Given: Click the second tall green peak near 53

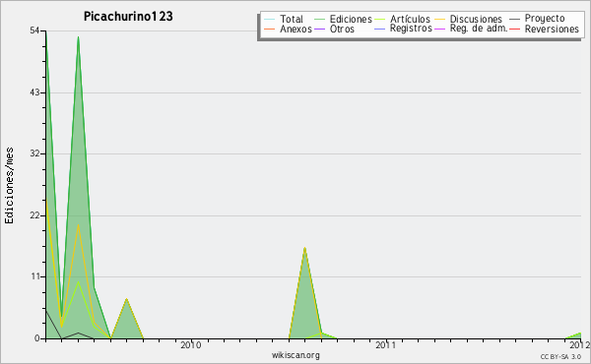Looking at the screenshot, I should point(78,37).
